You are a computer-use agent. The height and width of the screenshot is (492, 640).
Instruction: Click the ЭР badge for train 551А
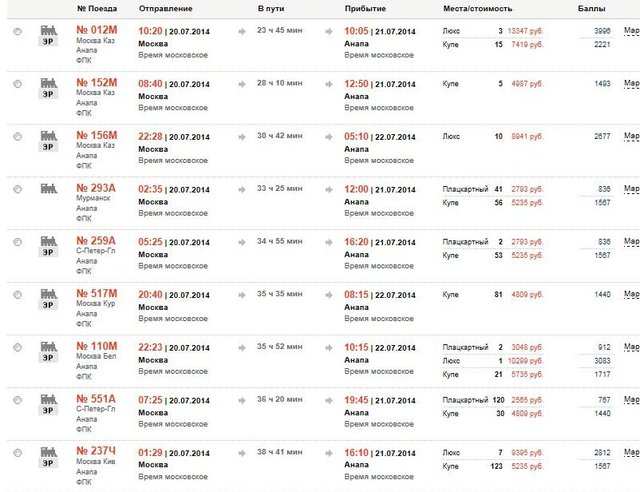click(48, 410)
